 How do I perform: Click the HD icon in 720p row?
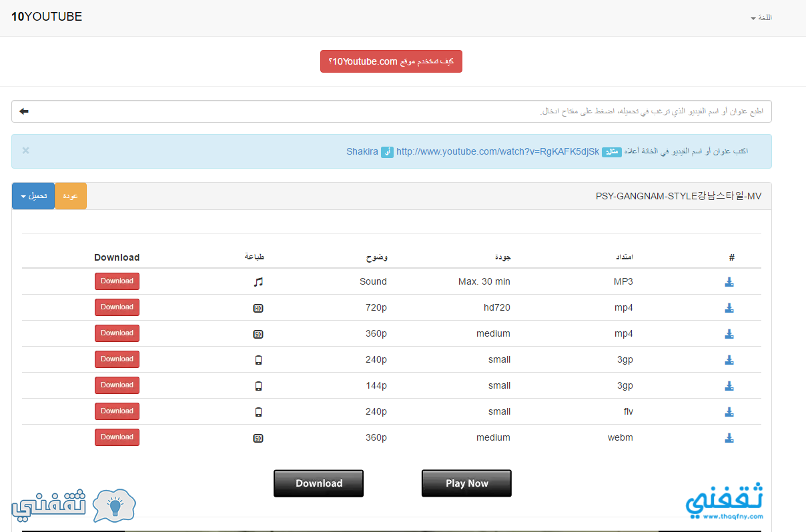[x=258, y=308]
